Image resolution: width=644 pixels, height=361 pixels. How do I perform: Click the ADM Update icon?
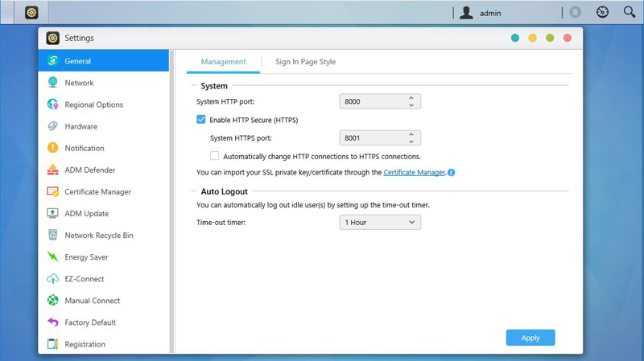[x=52, y=213]
